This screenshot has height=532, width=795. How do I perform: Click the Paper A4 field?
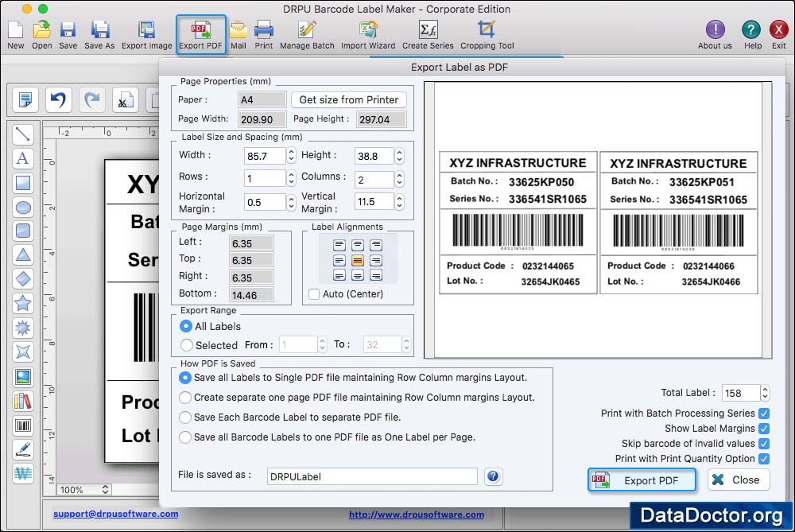(x=262, y=99)
